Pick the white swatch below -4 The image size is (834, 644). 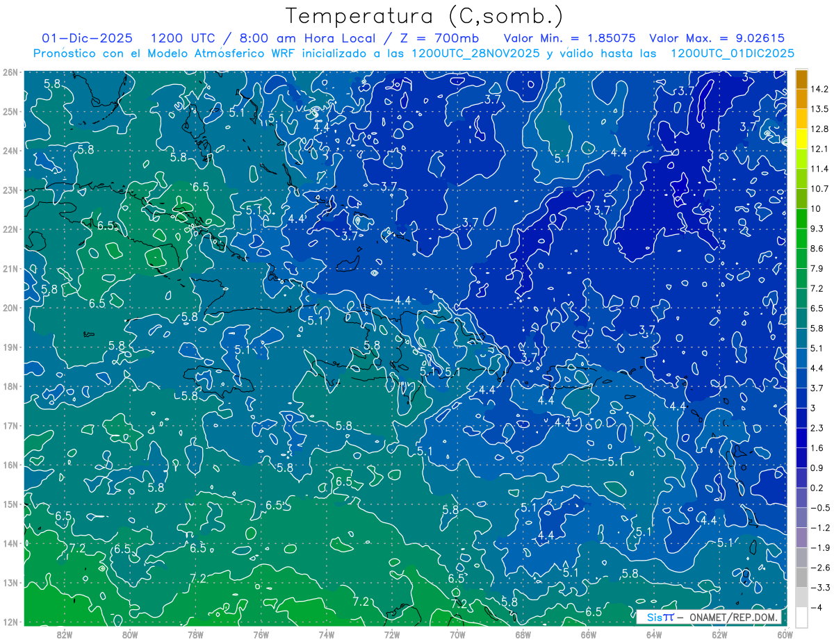pos(801,617)
